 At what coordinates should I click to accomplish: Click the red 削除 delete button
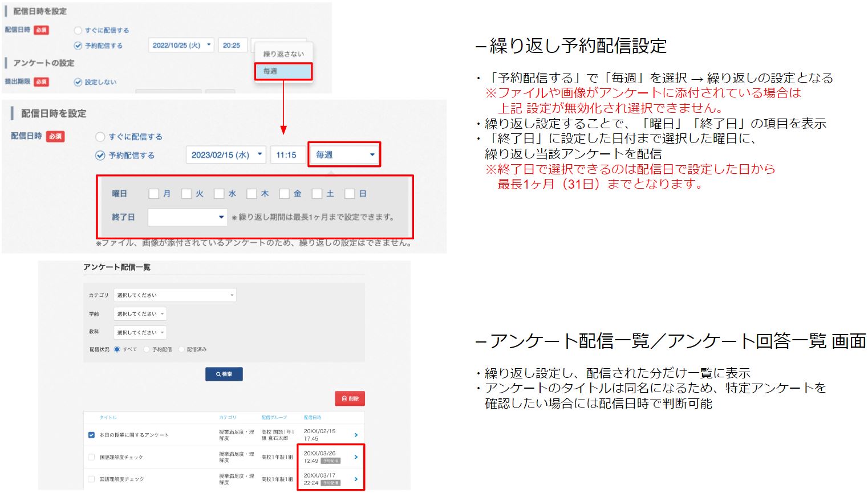[350, 398]
